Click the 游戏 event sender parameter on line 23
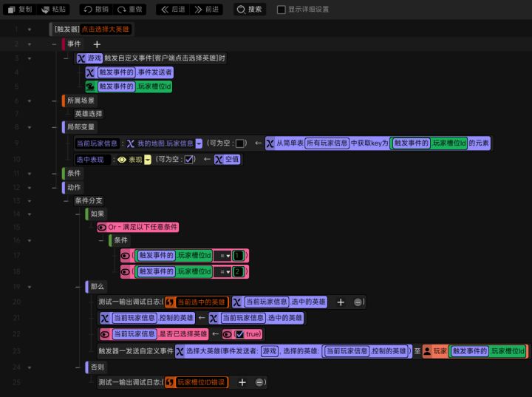Image resolution: width=532 pixels, height=397 pixels. 270,351
